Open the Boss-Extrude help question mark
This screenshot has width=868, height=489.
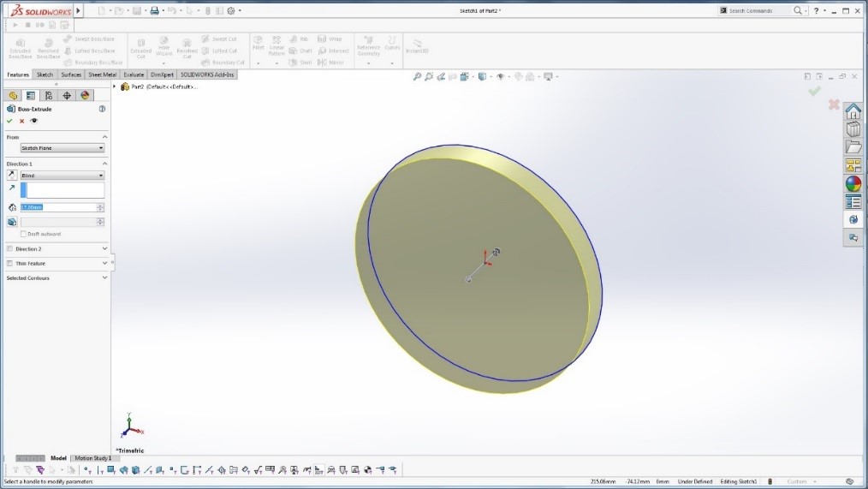coord(102,109)
